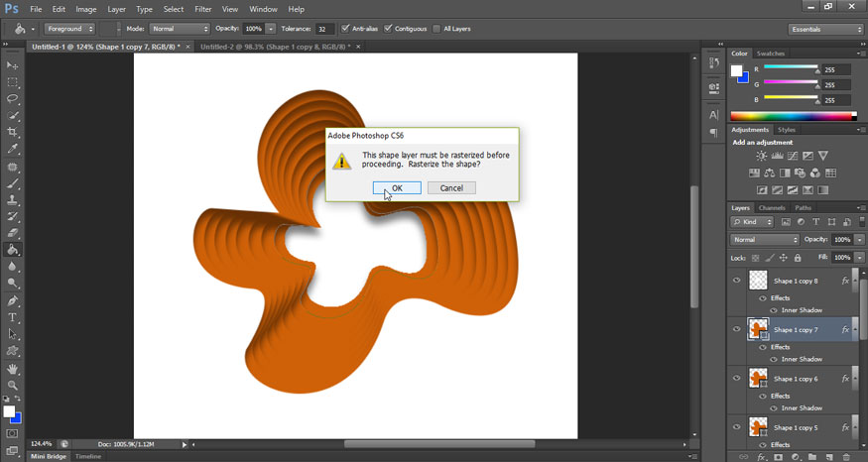Image resolution: width=868 pixels, height=462 pixels.
Task: Open the layer Kind filter dropdown
Action: (x=752, y=222)
